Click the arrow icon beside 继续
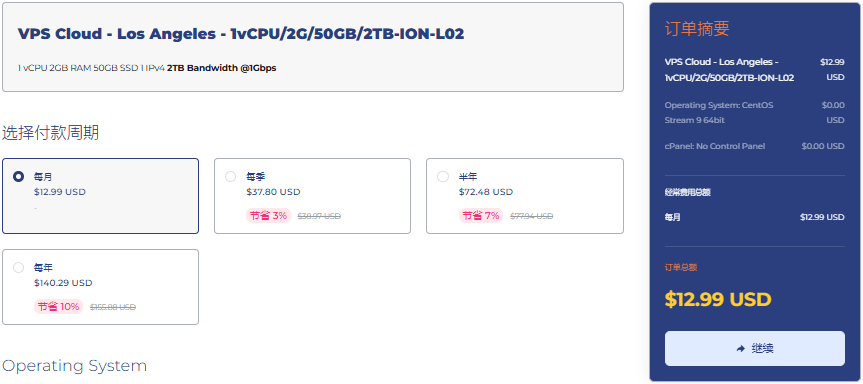Viewport: 863px width, 384px height. 740,349
